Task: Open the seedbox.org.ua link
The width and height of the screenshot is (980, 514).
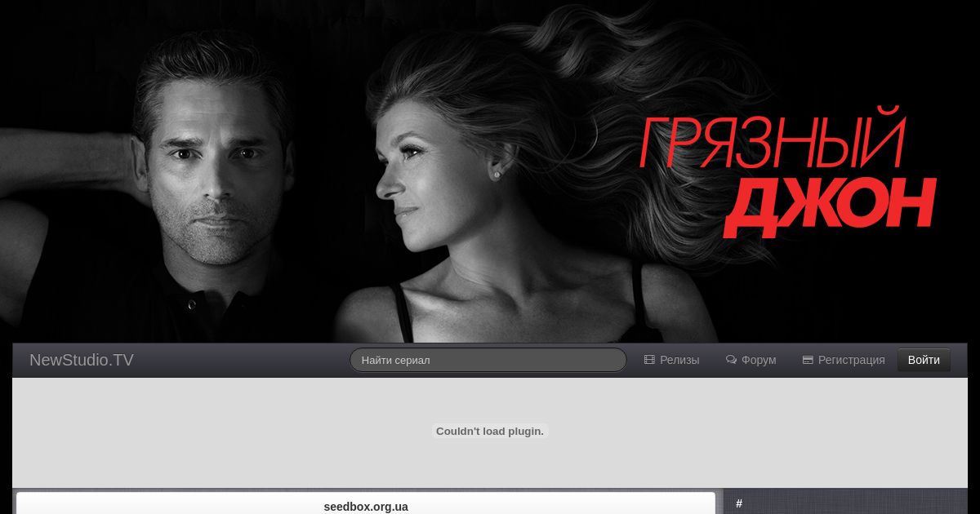Action: 366,507
